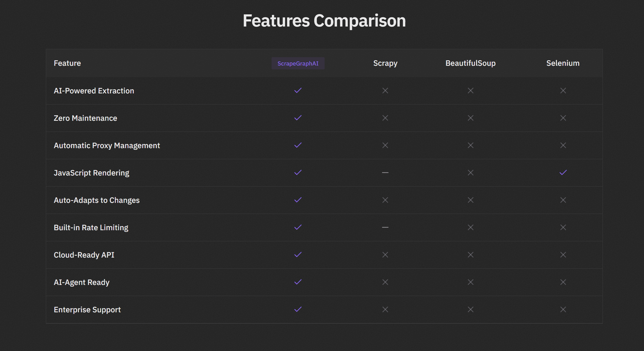This screenshot has height=351, width=644.
Task: Click the Selenium cross for AI-Powered Extraction
Action: (x=563, y=90)
